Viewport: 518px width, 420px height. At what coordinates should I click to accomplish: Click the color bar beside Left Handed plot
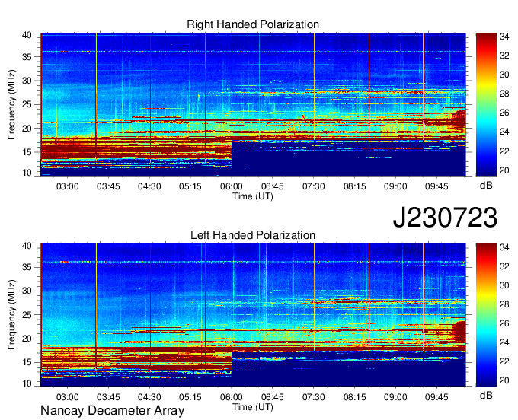click(486, 315)
